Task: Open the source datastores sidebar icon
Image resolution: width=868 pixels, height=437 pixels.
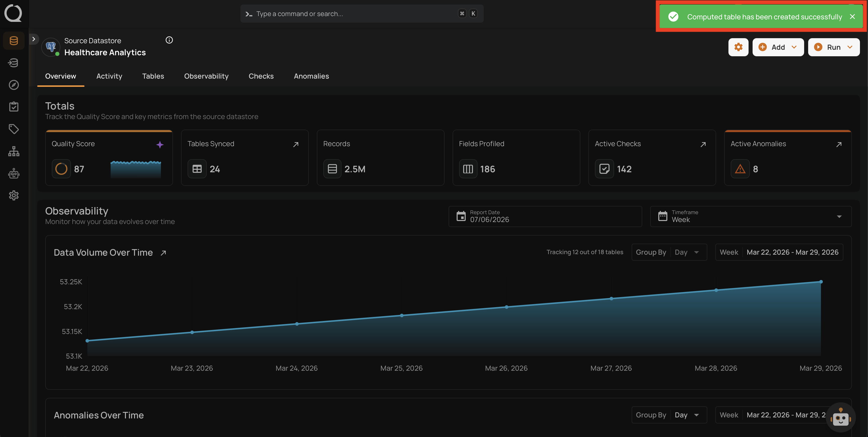Action: point(14,41)
